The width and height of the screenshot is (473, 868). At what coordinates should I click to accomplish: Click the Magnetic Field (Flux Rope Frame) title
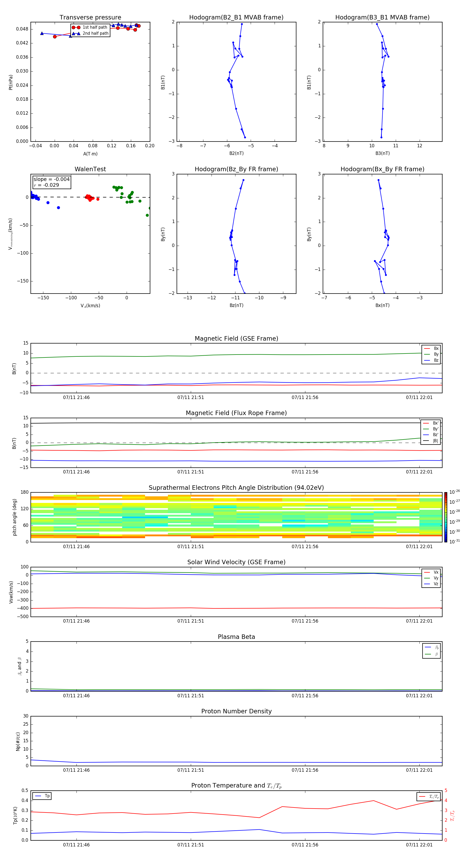tap(236, 413)
